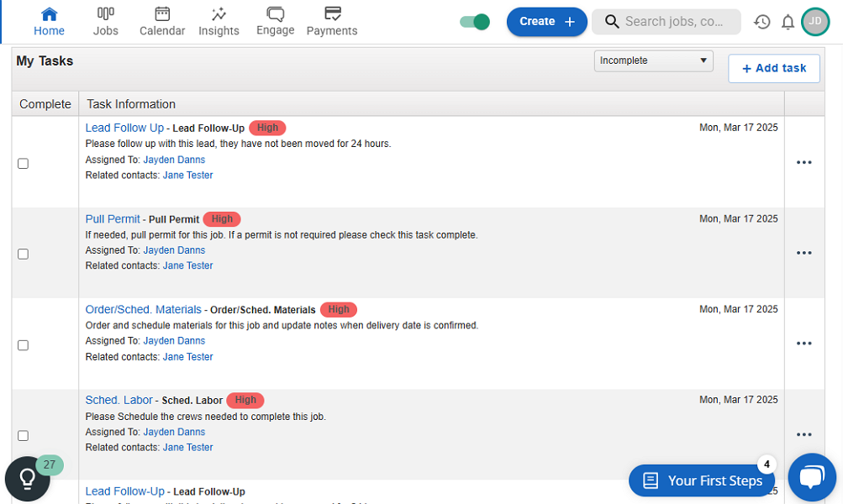The height and width of the screenshot is (504, 843).
Task: Check complete box for Lead Follow Up task
Action: [x=24, y=163]
